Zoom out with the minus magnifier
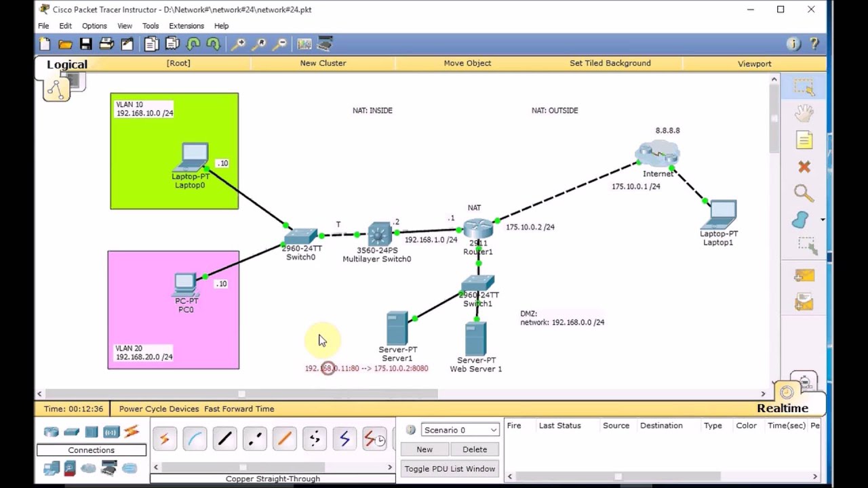Viewport: 868px width, 488px height. click(x=279, y=44)
